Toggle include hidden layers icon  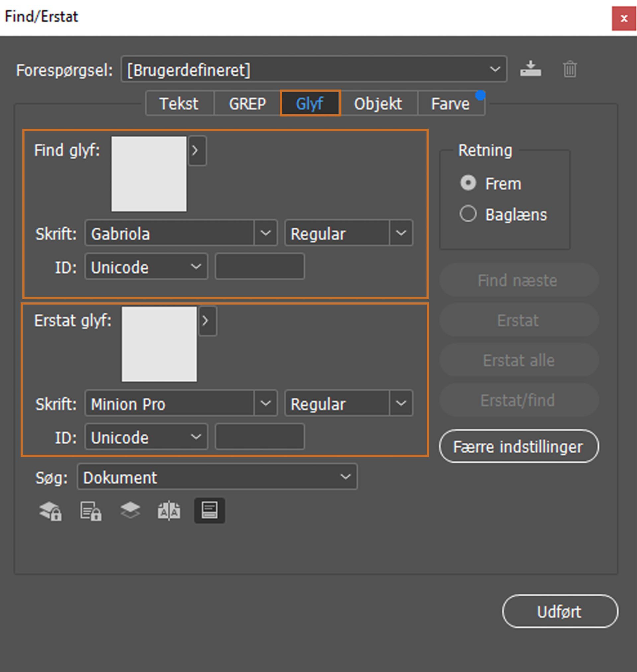(130, 510)
